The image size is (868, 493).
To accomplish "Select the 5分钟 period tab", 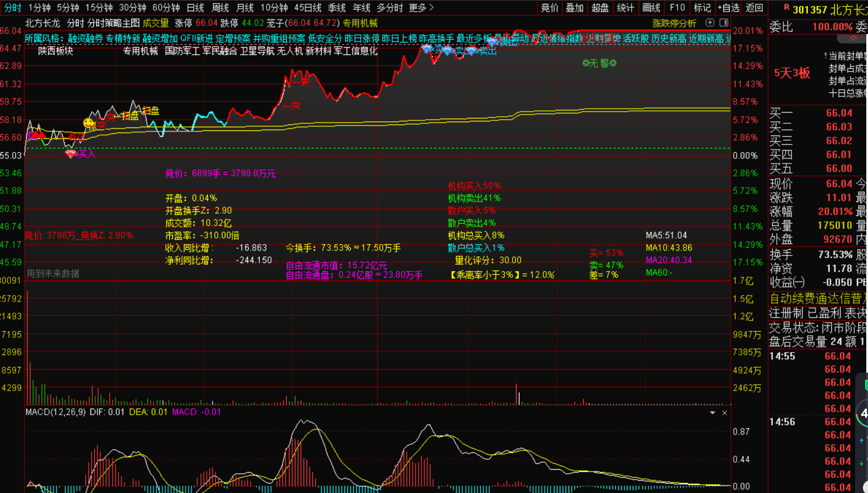I will (68, 8).
